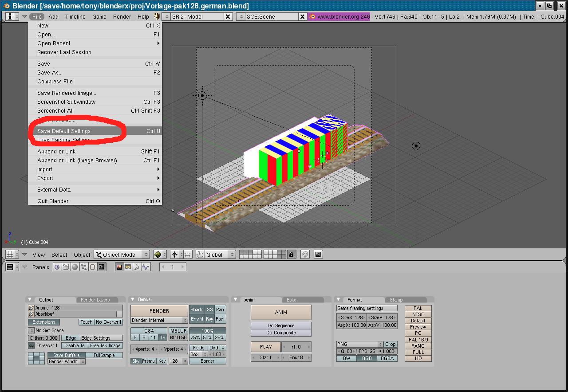Click the Dither value slider

[x=43, y=338]
